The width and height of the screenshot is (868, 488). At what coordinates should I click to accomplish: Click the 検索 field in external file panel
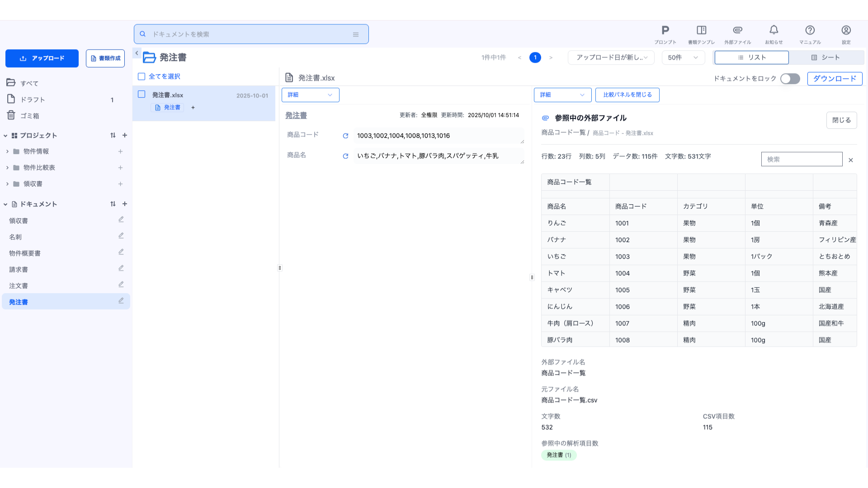tap(801, 159)
